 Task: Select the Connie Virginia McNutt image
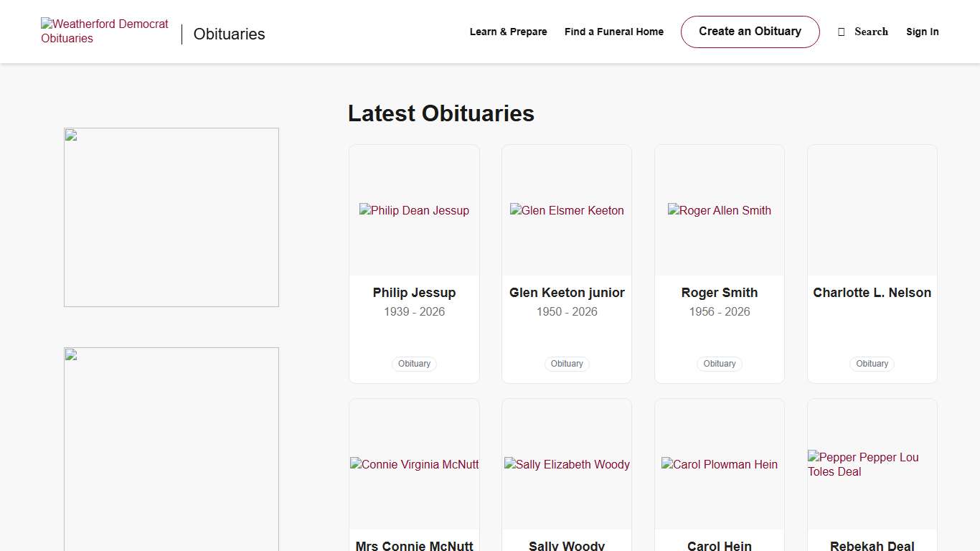[414, 464]
